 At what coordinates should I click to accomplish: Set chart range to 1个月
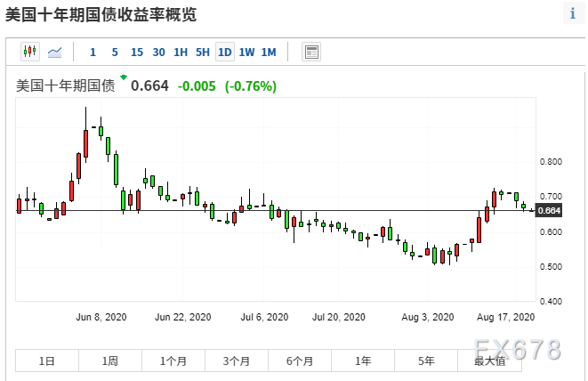tap(173, 361)
